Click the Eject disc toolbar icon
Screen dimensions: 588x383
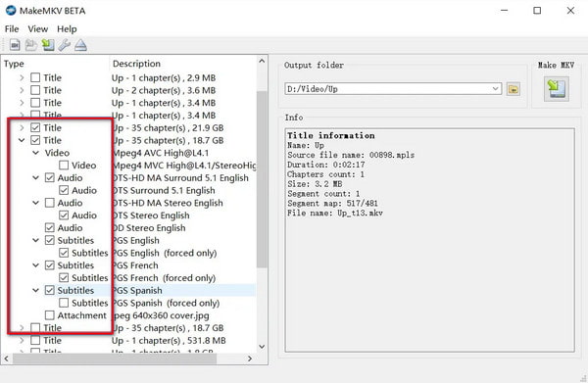tap(80, 45)
